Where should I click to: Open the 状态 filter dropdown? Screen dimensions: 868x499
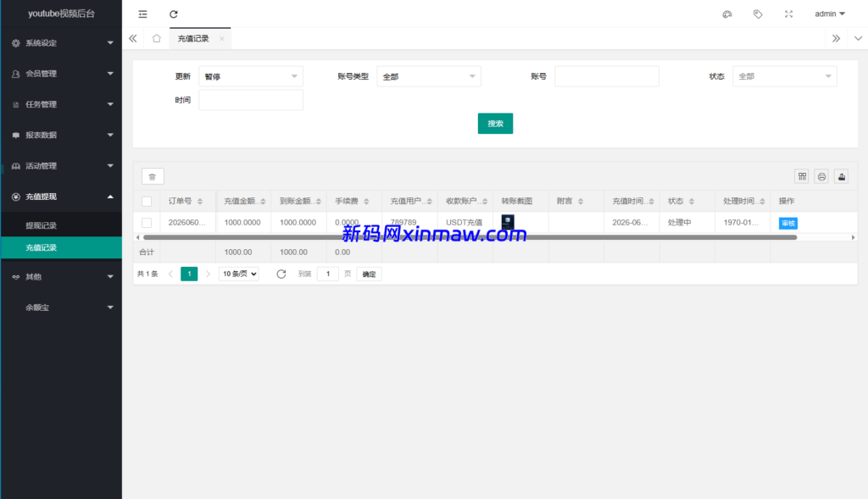784,76
